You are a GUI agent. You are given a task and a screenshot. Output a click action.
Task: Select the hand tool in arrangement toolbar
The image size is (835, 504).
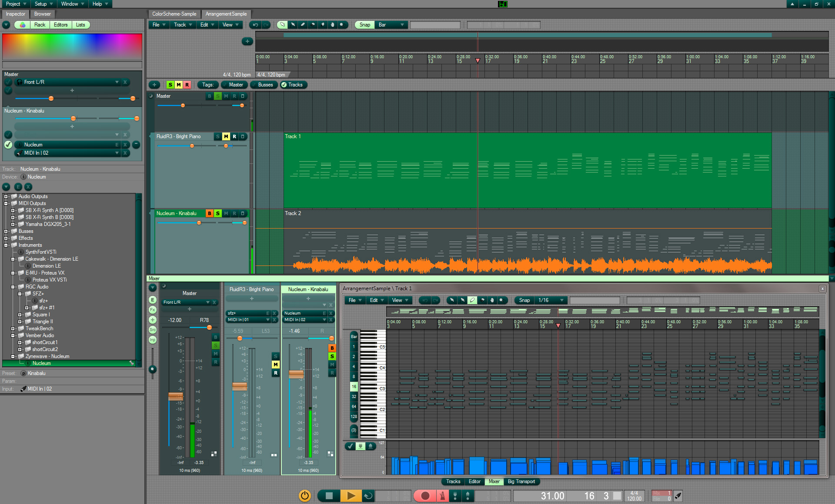click(x=332, y=25)
